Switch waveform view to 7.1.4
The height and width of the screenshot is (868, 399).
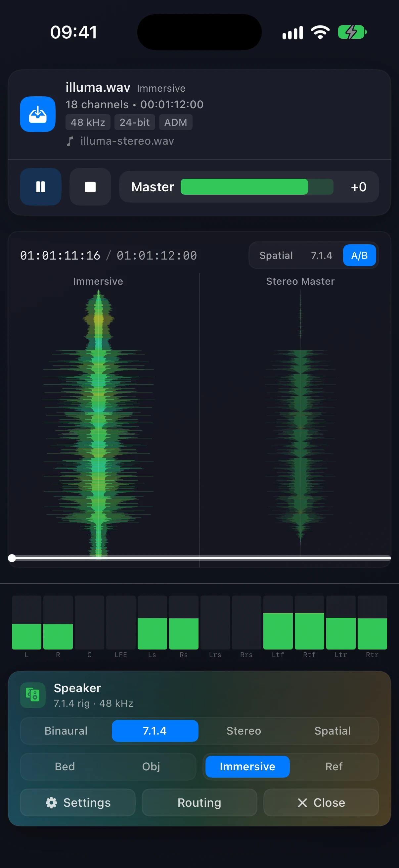click(322, 256)
